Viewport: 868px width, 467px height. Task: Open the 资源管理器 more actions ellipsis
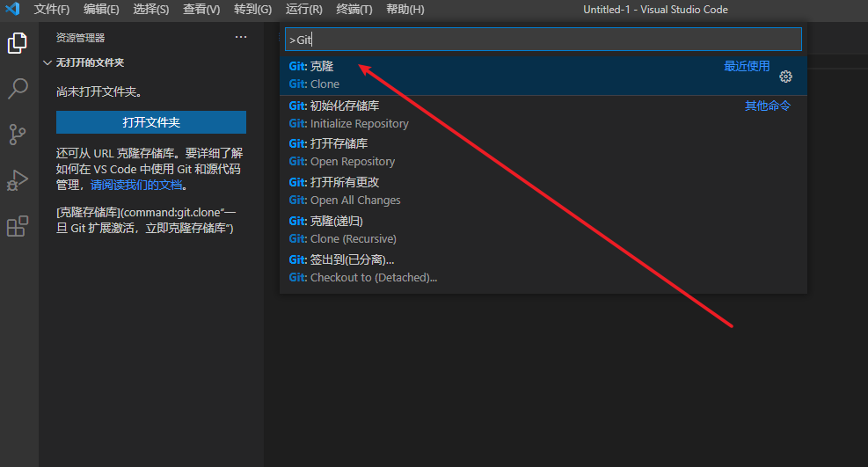coord(241,37)
